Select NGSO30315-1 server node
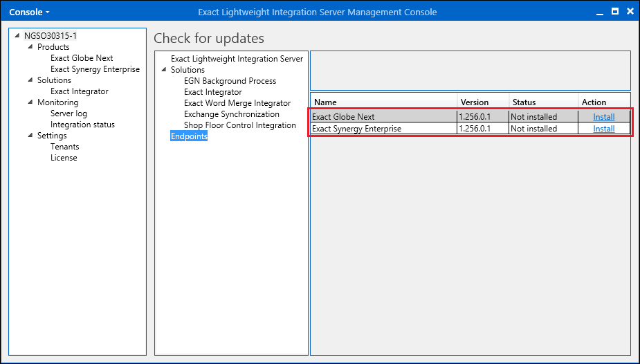Viewport: 640px width, 364px height. click(x=51, y=36)
